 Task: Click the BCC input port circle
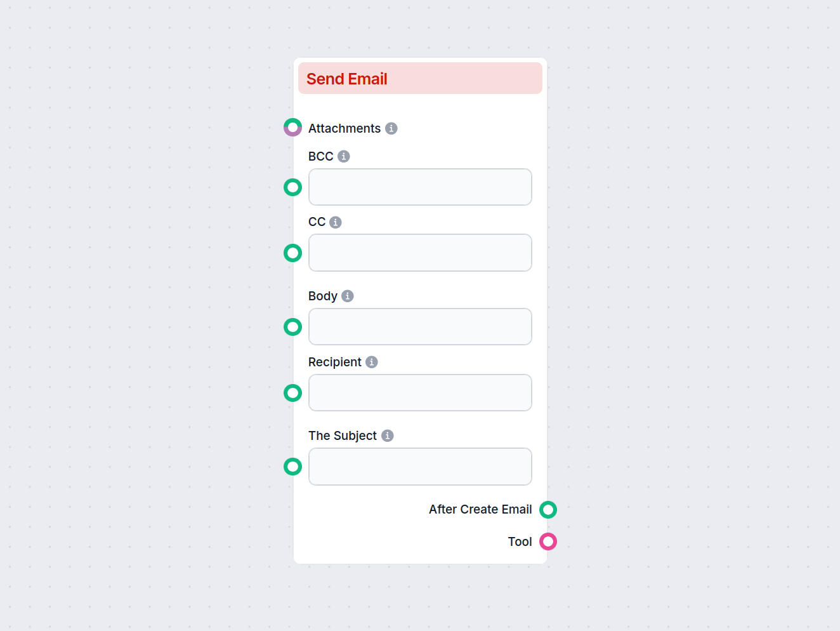click(292, 187)
